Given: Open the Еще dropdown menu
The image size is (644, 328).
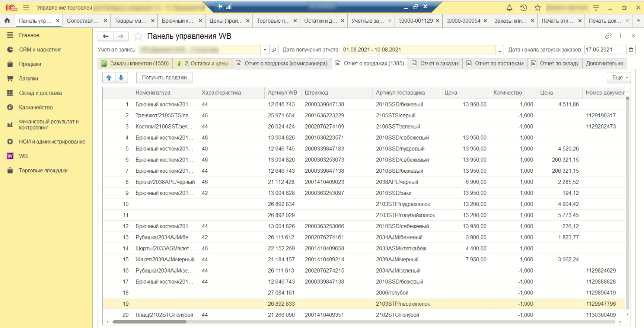Looking at the screenshot, I should pos(619,77).
